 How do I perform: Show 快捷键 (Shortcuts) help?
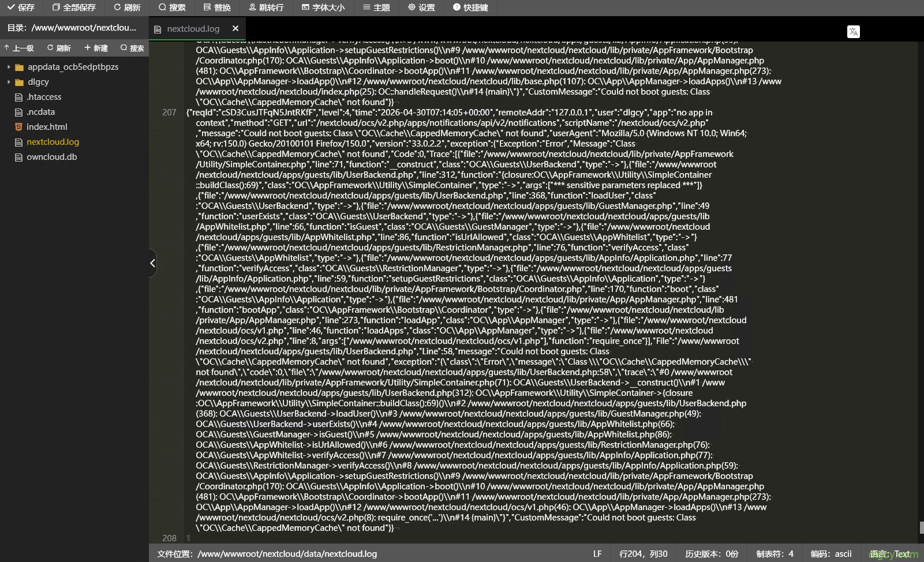click(470, 8)
